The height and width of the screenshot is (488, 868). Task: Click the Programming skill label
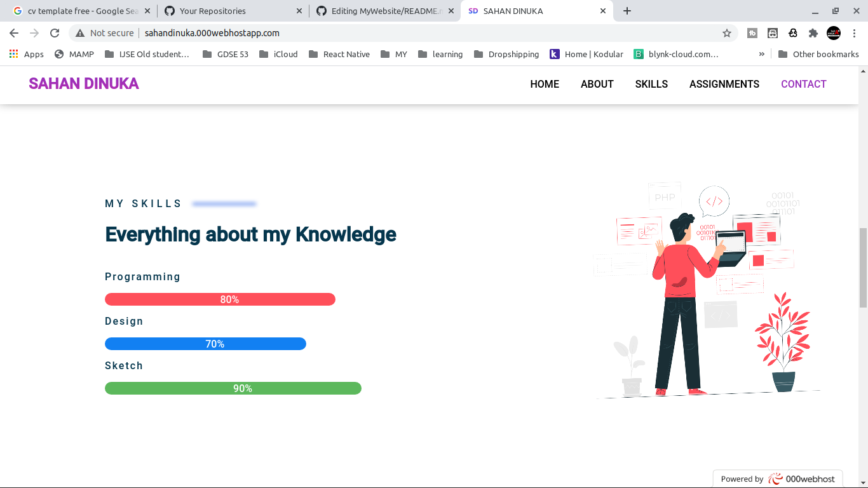point(142,277)
